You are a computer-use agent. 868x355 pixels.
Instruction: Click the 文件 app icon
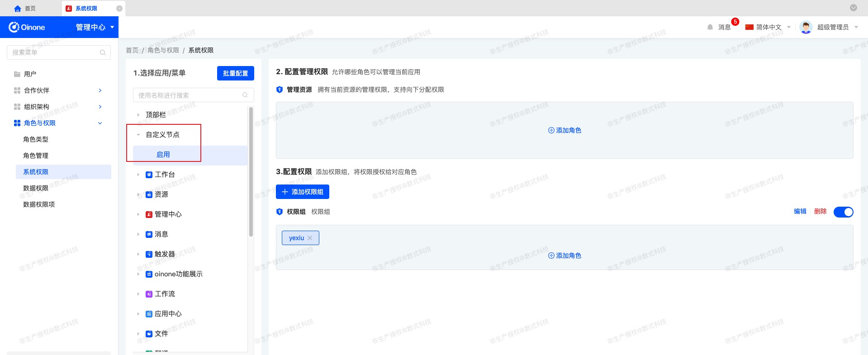(x=149, y=334)
